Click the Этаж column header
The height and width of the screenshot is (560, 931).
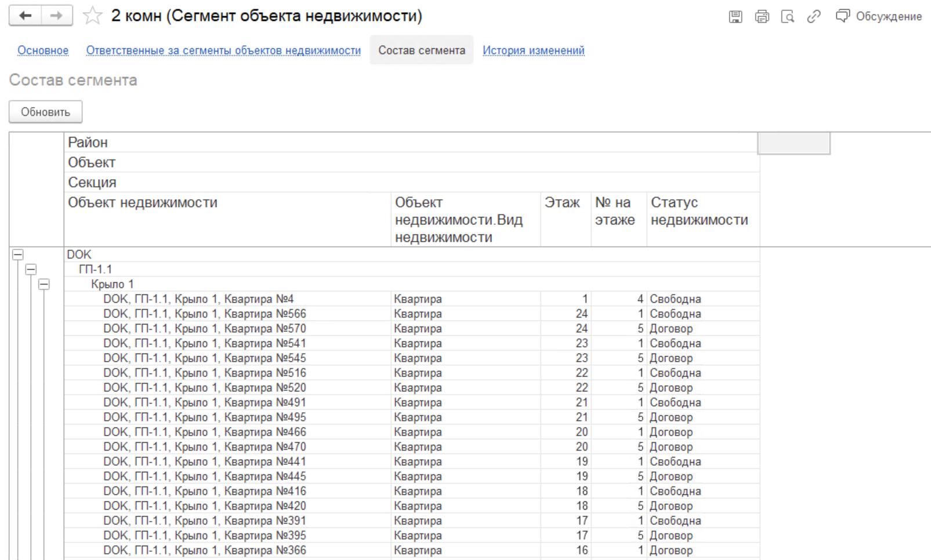coord(562,203)
